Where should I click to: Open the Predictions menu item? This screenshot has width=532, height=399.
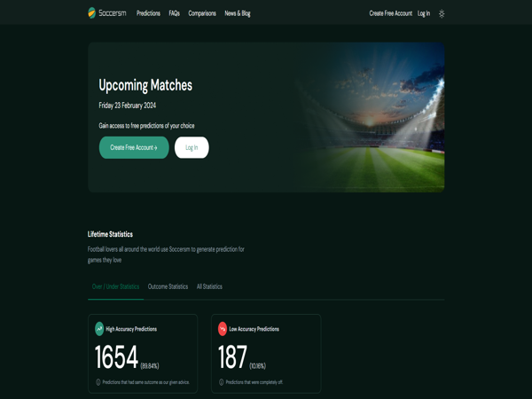(x=148, y=13)
